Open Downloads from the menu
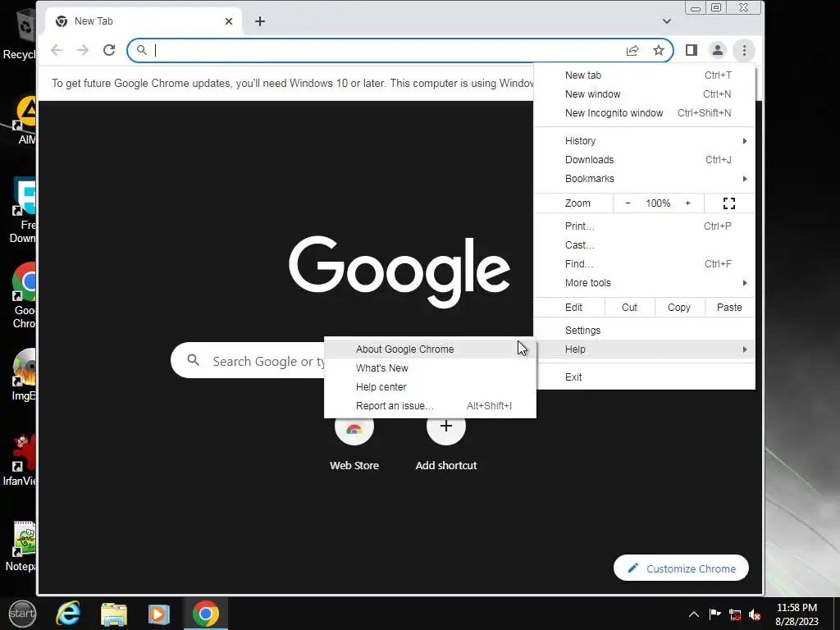 tap(645, 160)
